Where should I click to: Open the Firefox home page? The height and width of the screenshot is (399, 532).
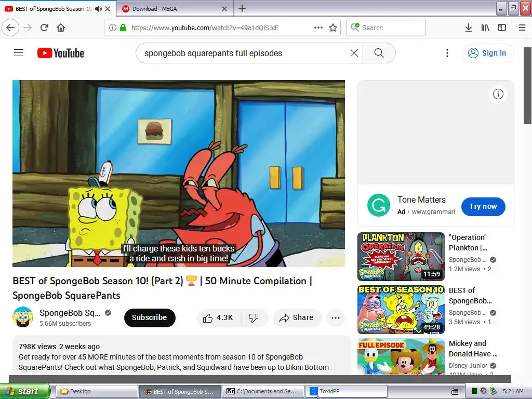point(61,28)
